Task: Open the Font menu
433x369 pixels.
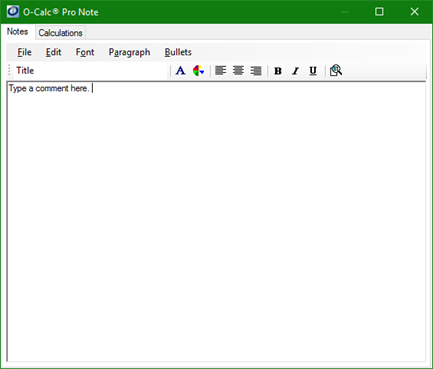Action: [85, 52]
